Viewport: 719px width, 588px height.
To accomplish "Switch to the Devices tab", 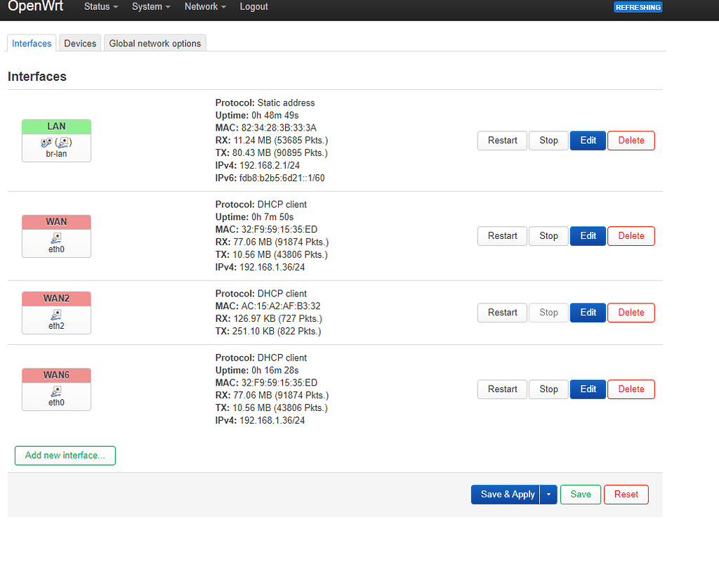I will pyautogui.click(x=80, y=44).
